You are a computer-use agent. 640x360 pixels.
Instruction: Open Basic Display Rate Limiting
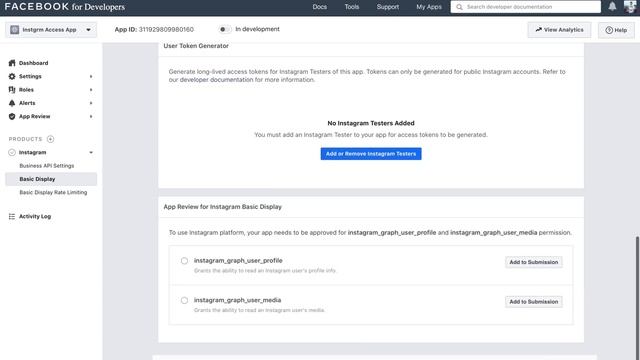pyautogui.click(x=53, y=192)
